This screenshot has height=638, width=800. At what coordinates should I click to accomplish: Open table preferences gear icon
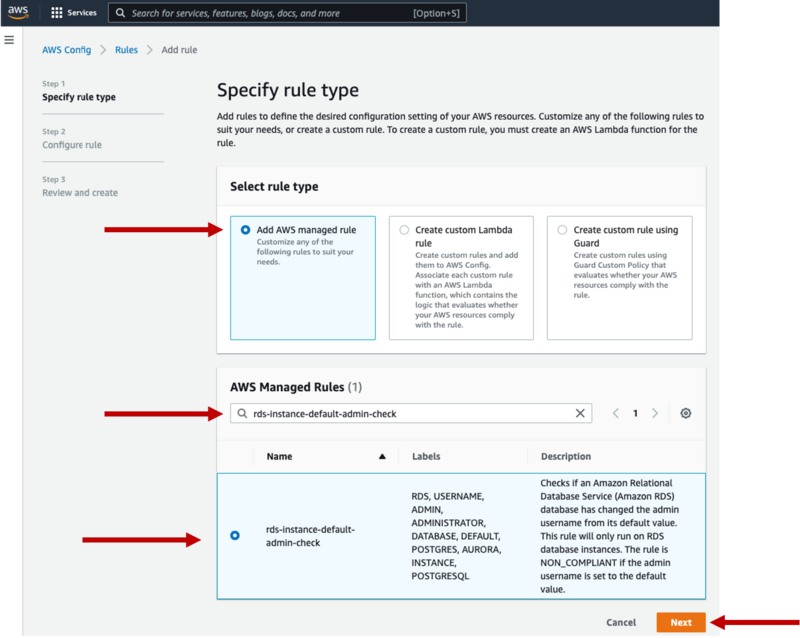[686, 413]
